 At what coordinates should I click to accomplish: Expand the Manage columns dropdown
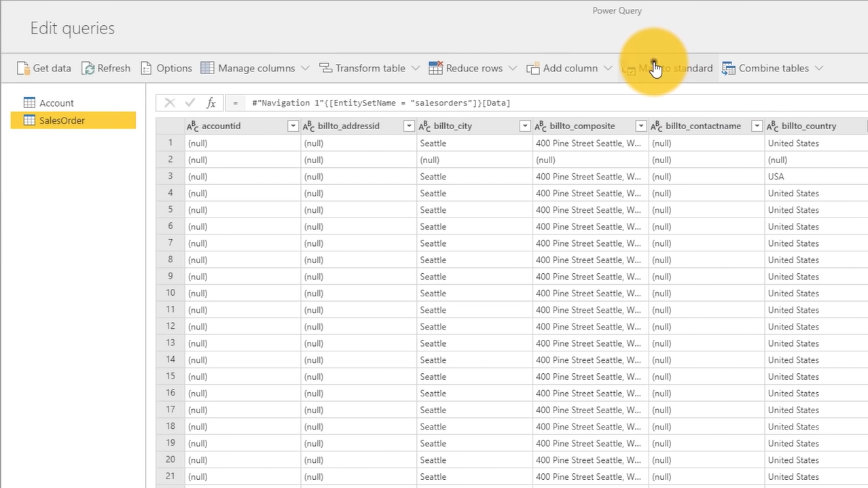(305, 68)
